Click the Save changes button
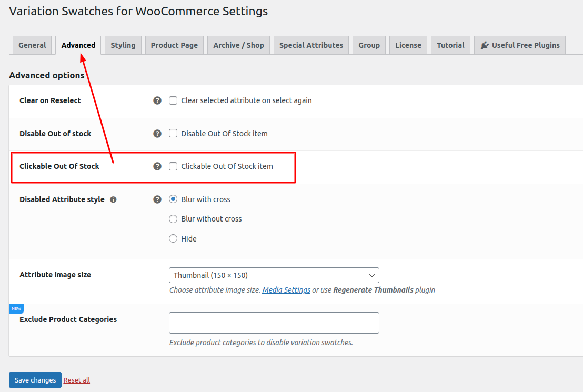The width and height of the screenshot is (583, 392). tap(35, 380)
